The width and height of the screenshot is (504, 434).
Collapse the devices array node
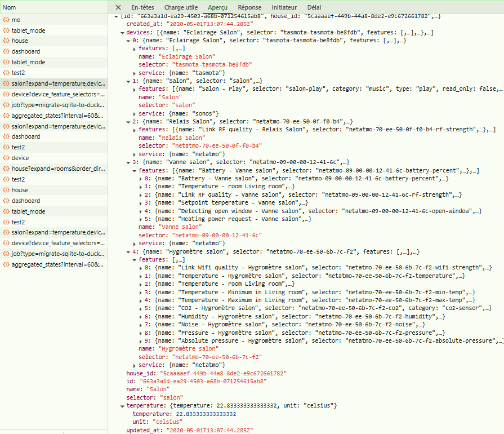[x=123, y=33]
